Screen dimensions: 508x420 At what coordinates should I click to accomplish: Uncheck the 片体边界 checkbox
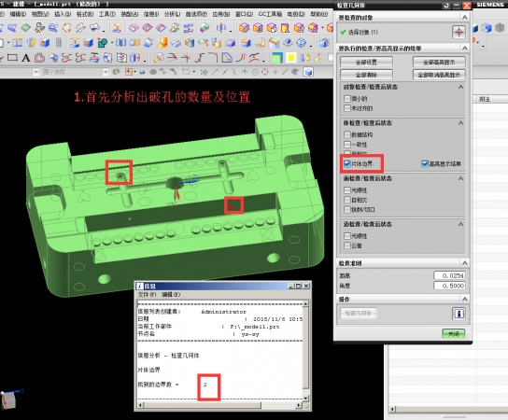coord(347,164)
